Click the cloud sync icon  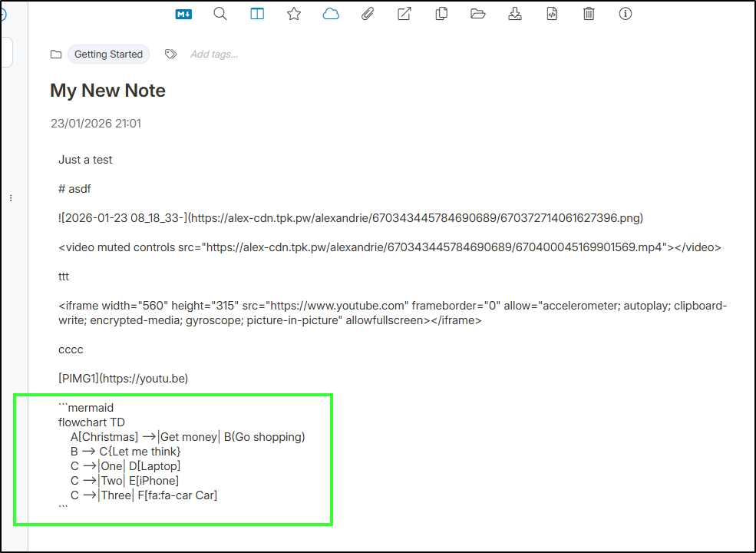coord(331,14)
